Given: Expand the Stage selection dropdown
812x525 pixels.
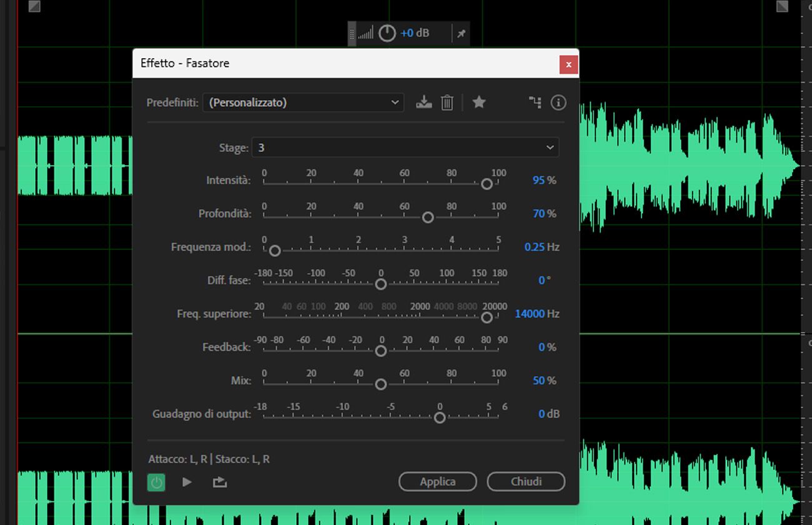Looking at the screenshot, I should (x=405, y=147).
